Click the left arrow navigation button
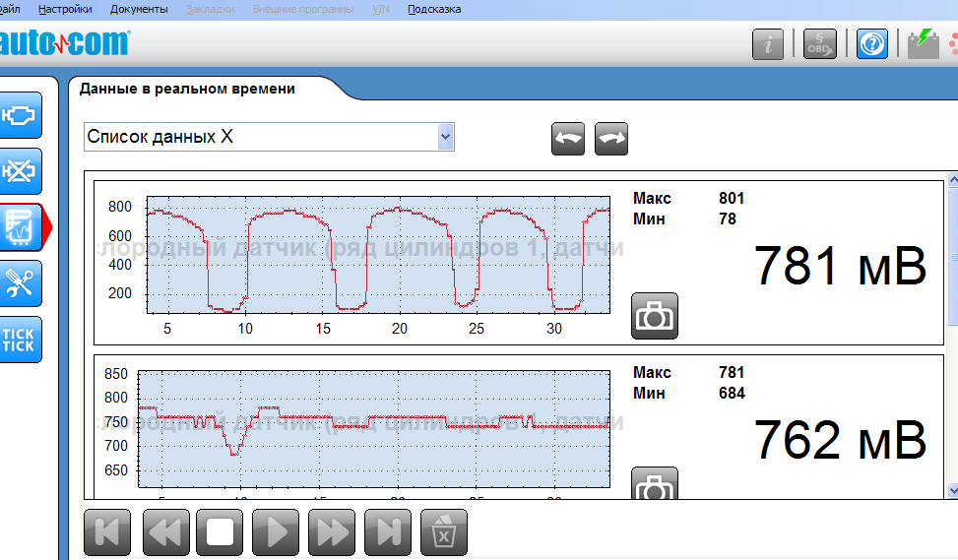The image size is (958, 560). [568, 139]
